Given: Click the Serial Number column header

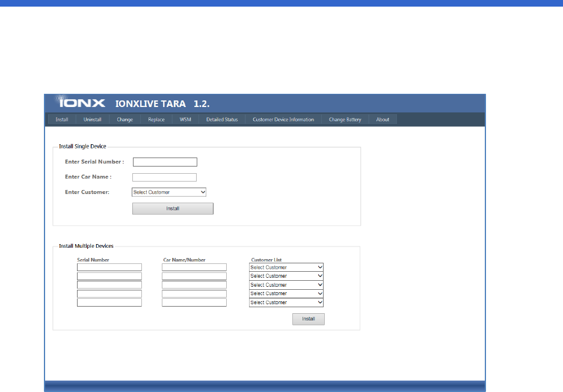Looking at the screenshot, I should point(93,260).
